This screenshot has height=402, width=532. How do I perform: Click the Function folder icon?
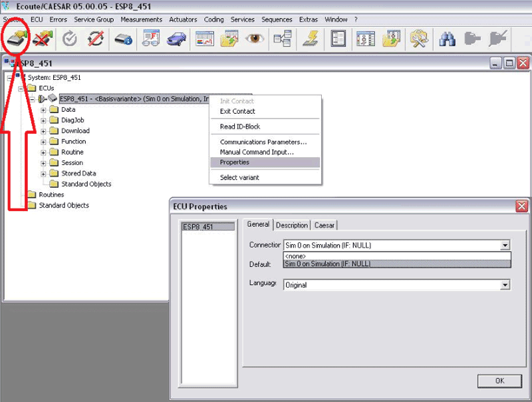(x=54, y=141)
